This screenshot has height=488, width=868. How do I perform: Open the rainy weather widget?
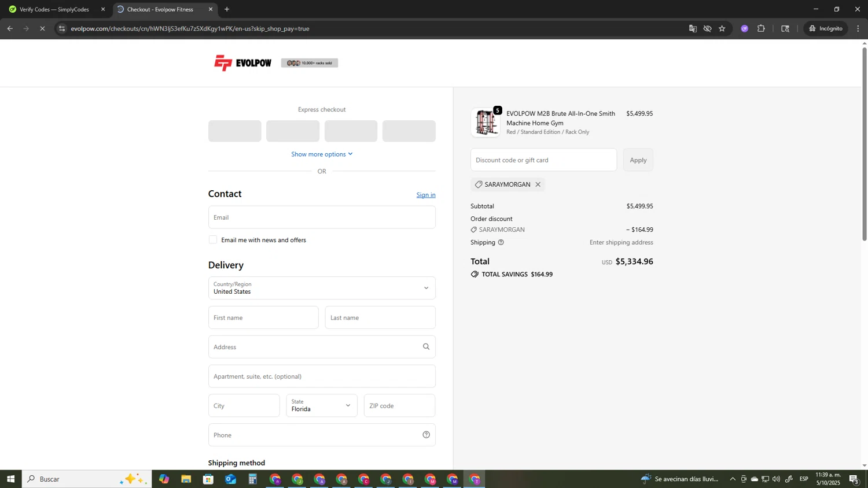pyautogui.click(x=680, y=479)
